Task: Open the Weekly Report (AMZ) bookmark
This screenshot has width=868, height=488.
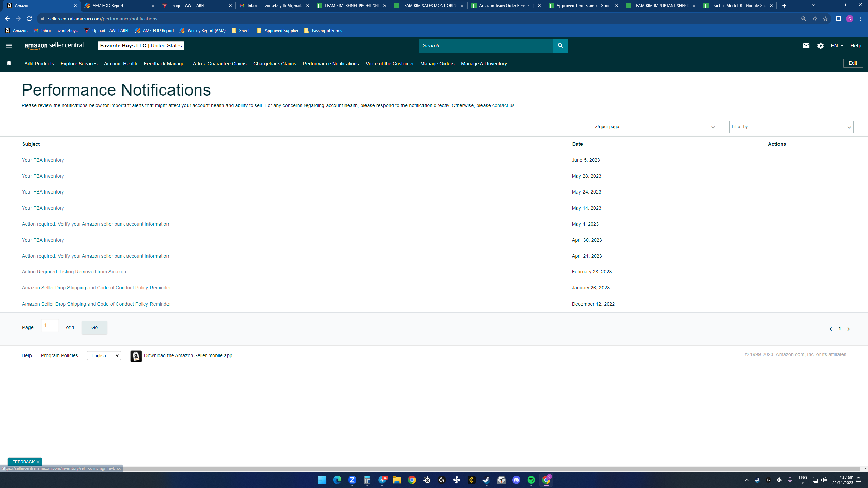Action: click(202, 30)
